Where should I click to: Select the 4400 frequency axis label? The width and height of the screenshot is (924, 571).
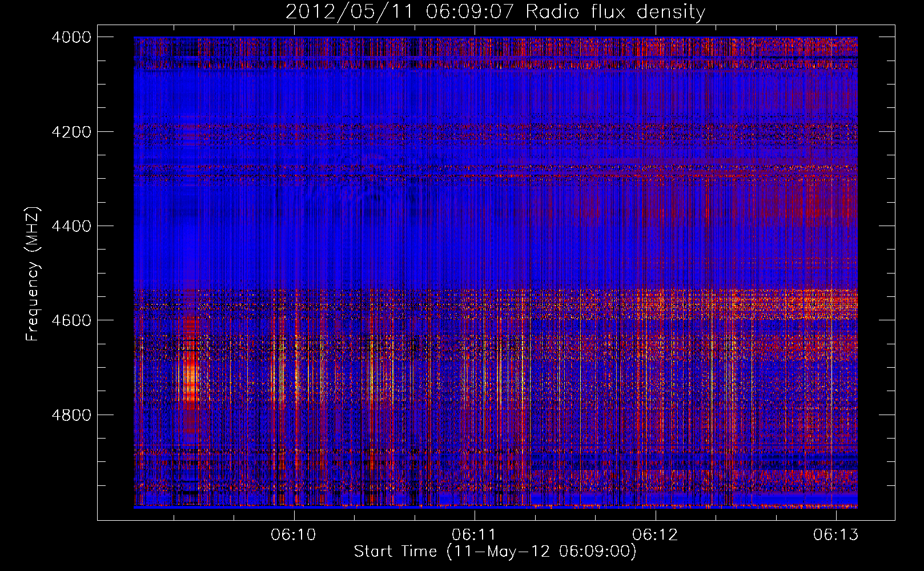(x=71, y=226)
